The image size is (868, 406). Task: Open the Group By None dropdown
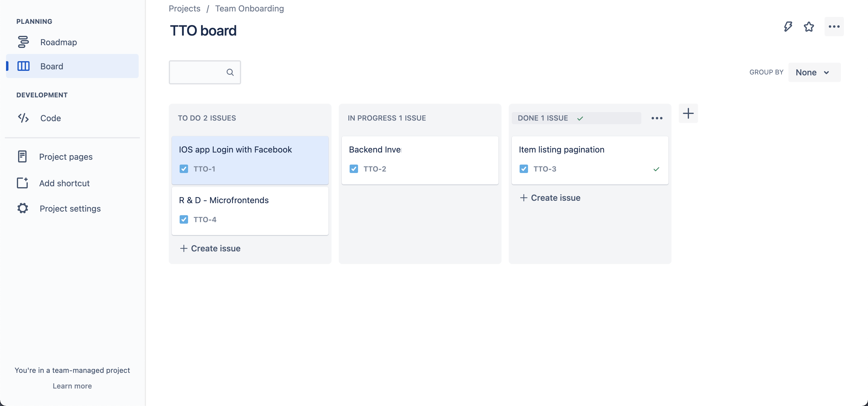(x=814, y=72)
